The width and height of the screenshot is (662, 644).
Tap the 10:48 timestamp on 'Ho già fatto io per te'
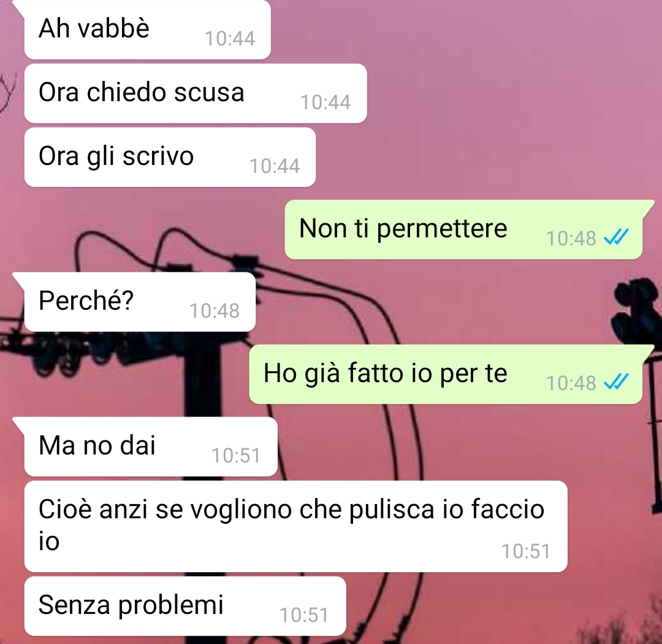pos(571,383)
